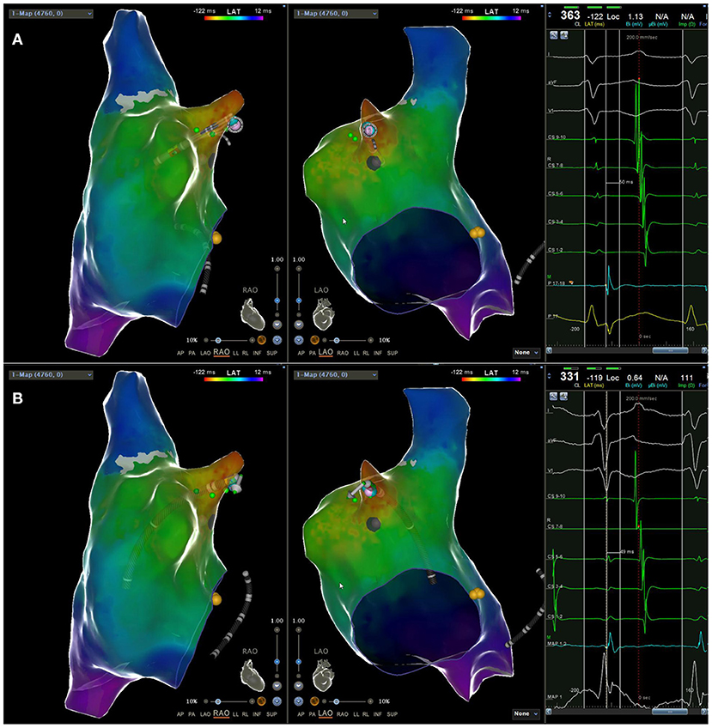Screen dimensions: 712x728
Task: Expand gray chevron button in panel A RAO view
Action: point(277,324)
